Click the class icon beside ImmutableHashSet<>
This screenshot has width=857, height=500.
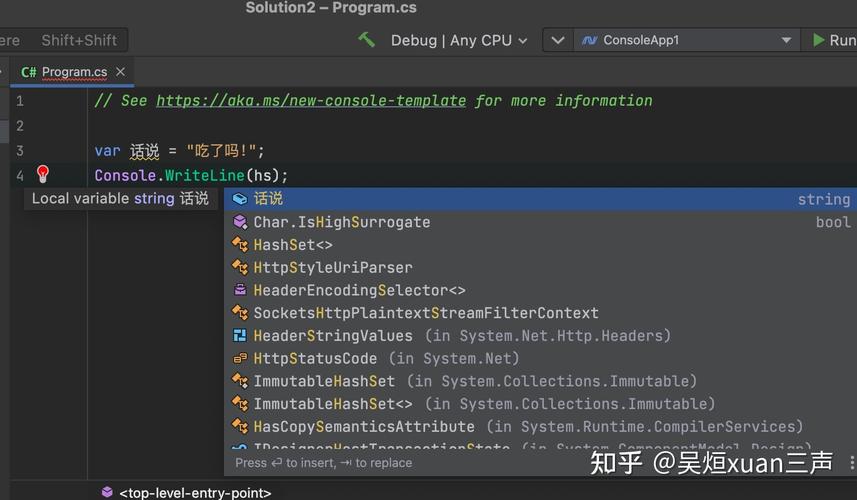click(240, 403)
